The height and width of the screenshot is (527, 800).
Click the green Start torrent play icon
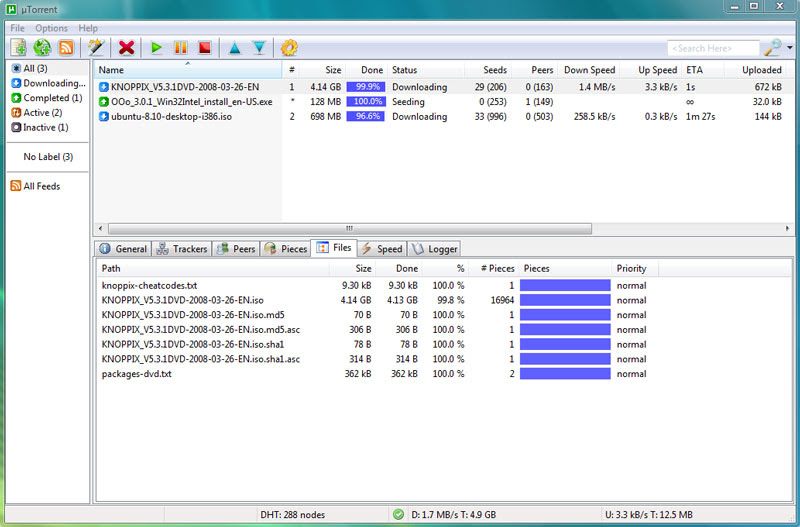[156, 47]
